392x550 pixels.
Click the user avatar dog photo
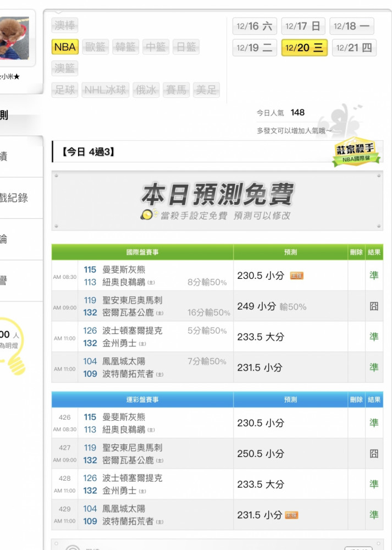click(14, 38)
